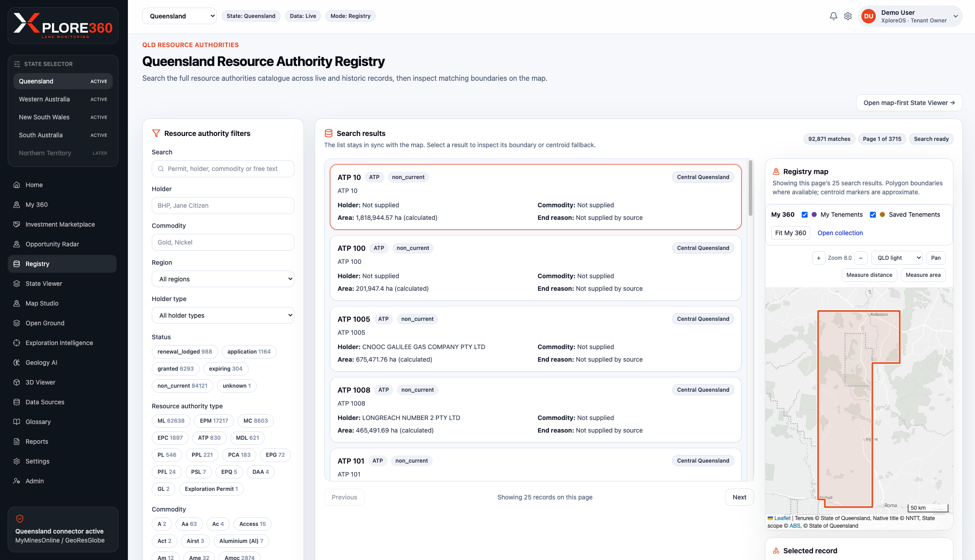Click the Reports document icon

click(17, 442)
